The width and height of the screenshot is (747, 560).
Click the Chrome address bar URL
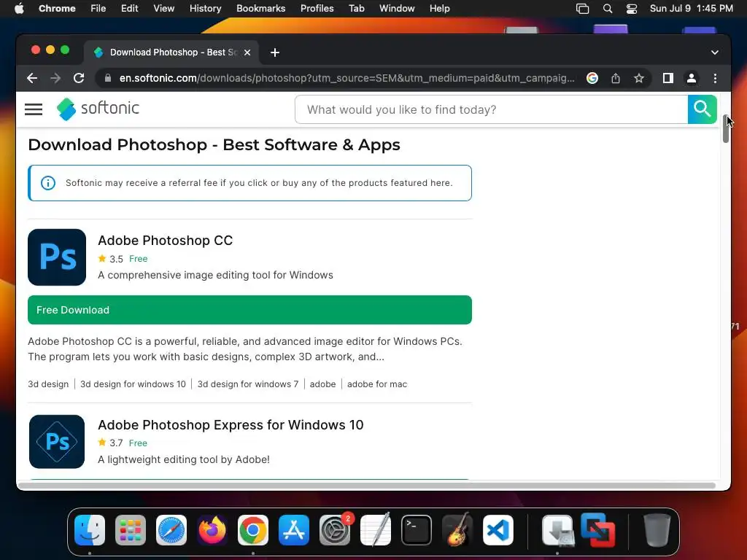pyautogui.click(x=347, y=78)
